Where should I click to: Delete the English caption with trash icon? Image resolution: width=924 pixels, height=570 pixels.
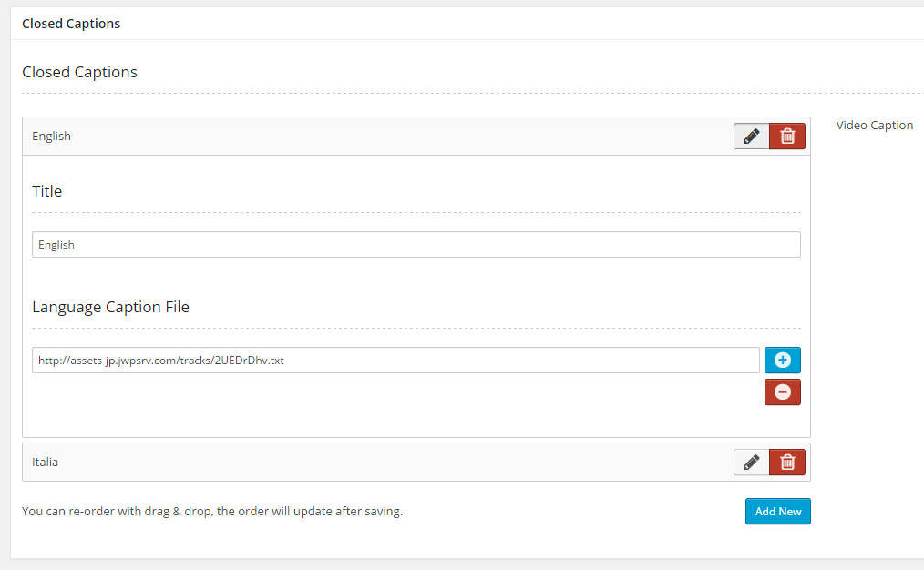pos(787,137)
